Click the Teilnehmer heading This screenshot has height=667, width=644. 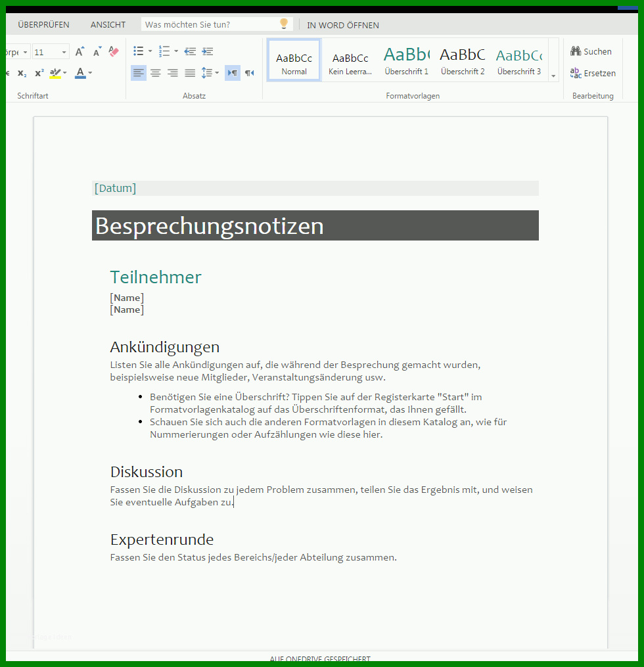[156, 277]
